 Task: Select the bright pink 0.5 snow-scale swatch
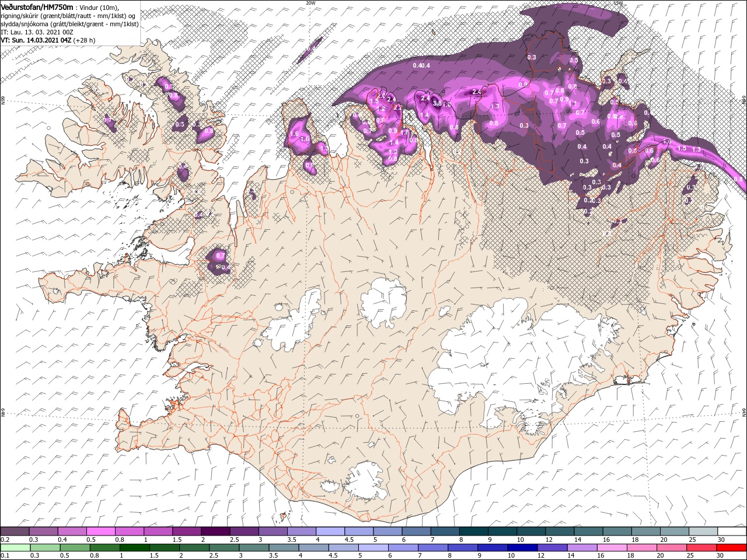[100, 531]
